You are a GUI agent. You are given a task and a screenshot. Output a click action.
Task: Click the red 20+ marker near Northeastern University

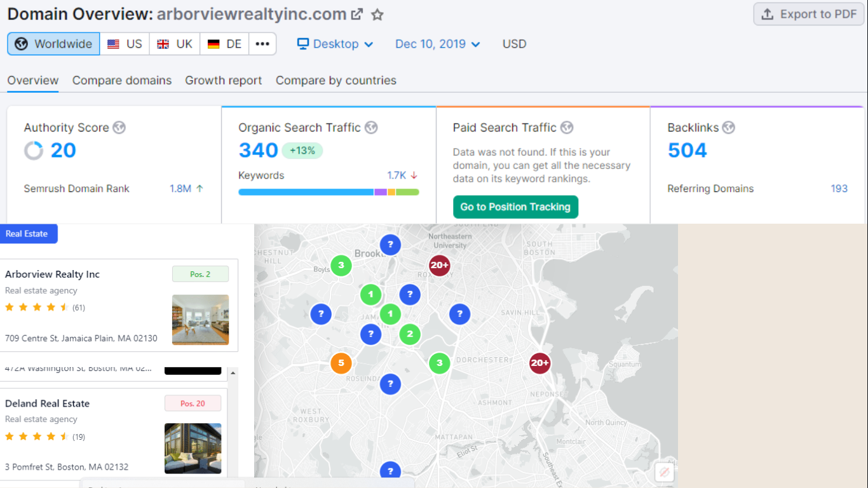click(x=439, y=265)
